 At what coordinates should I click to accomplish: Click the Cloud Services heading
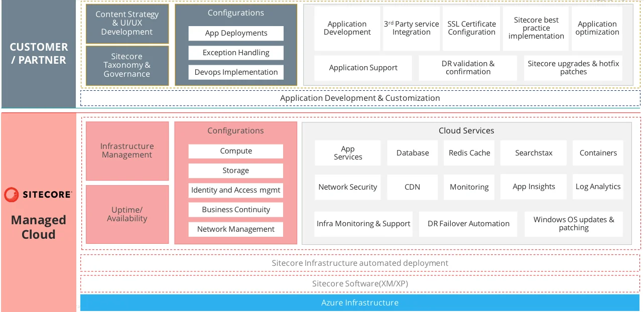pyautogui.click(x=466, y=130)
